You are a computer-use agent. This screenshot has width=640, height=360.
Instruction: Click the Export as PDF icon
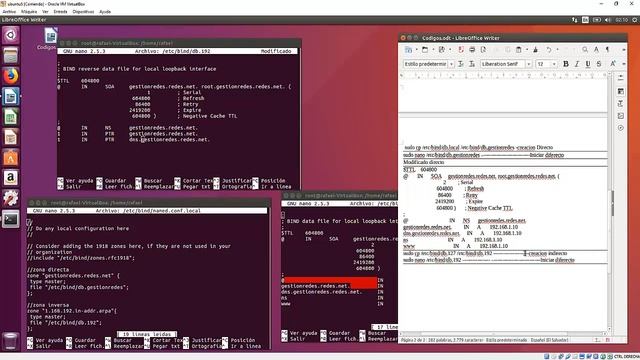pos(461,50)
